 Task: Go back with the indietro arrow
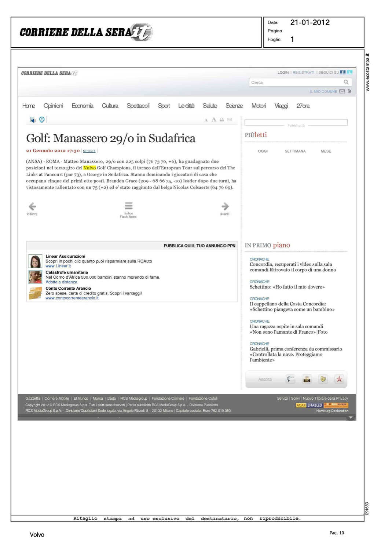32,206
